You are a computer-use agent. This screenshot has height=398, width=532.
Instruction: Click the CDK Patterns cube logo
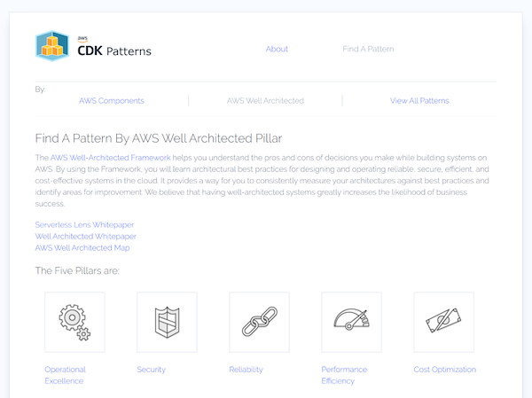click(52, 46)
